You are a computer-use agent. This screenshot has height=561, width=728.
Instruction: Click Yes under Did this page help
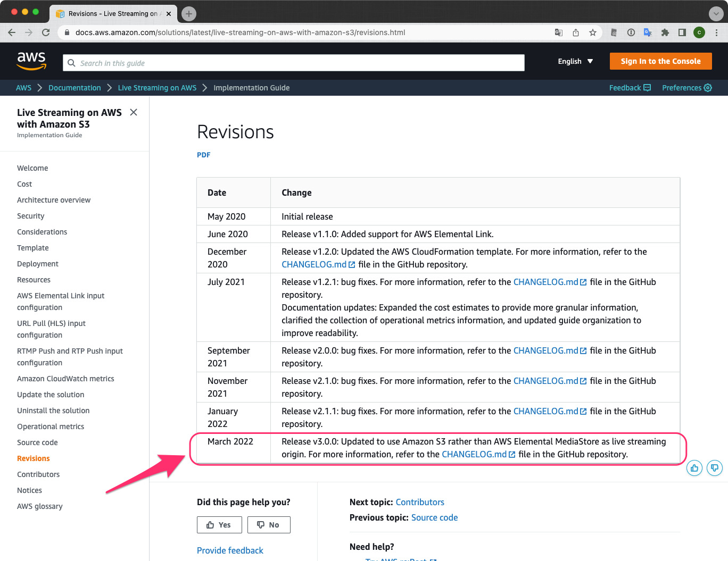(219, 525)
